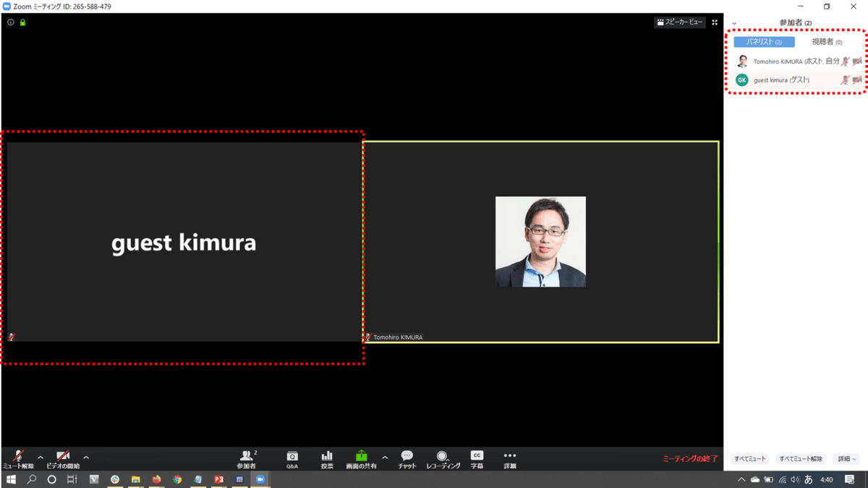Show hidden system tray icons
This screenshot has height=488, width=868.
pos(741,479)
